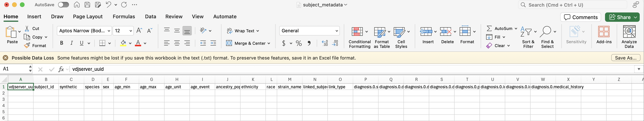Open the Data tab

pos(150,17)
